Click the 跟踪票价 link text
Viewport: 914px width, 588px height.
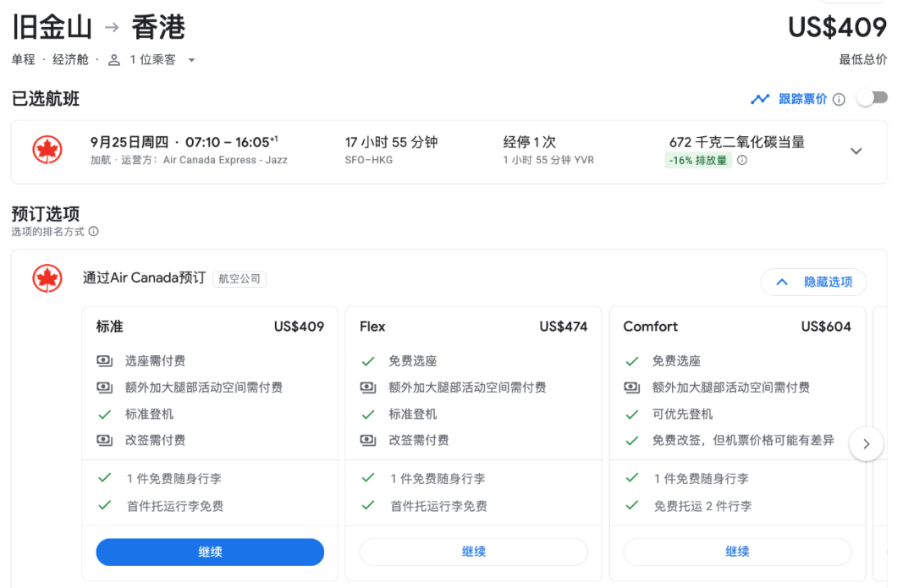pos(802,99)
